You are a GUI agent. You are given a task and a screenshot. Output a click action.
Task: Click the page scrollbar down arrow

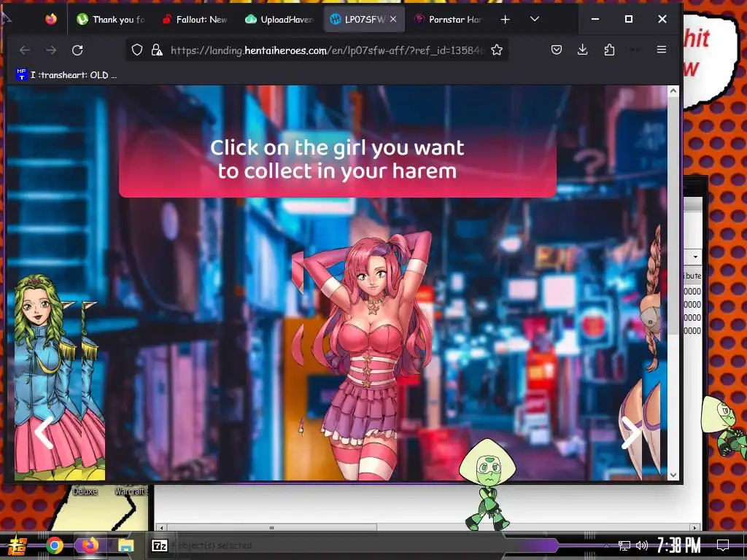[673, 475]
